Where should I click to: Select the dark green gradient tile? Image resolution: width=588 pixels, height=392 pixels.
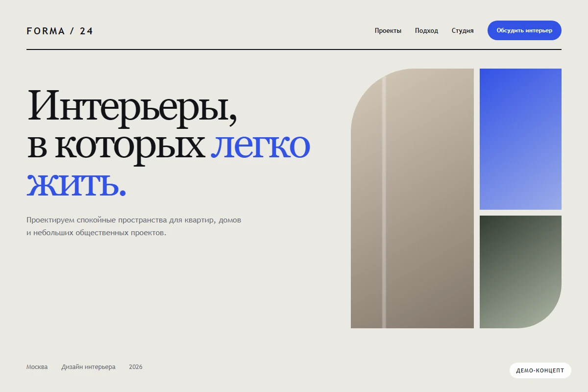point(520,272)
